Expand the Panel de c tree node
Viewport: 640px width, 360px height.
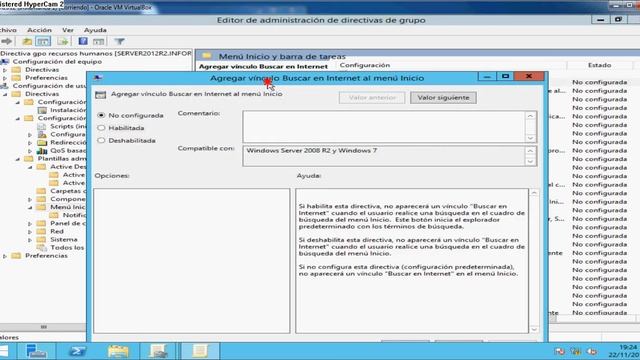pos(30,224)
